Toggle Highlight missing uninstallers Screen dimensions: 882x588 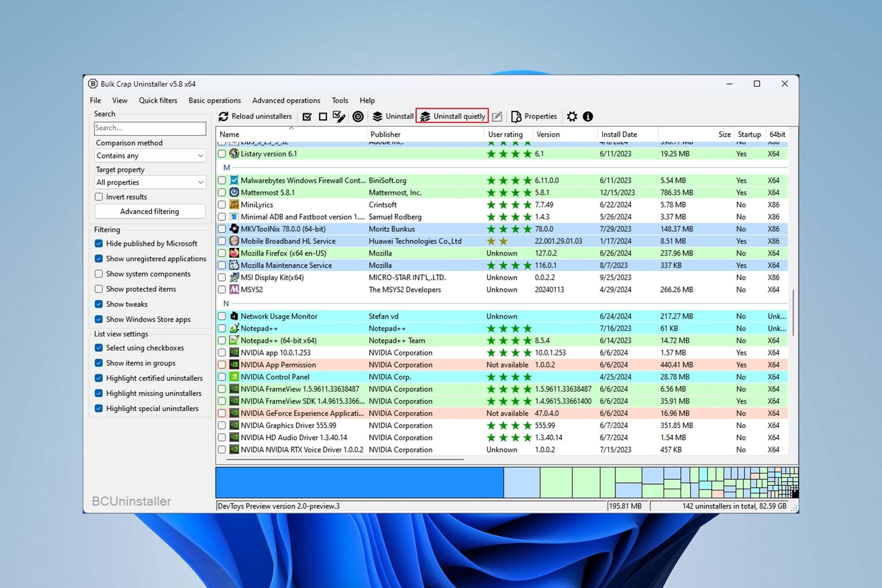(x=99, y=393)
